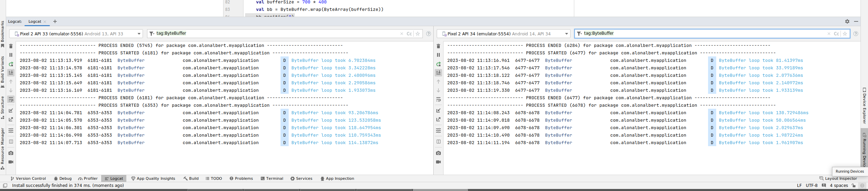
Task: Open Configure Logcat Formatting in the right panel
Action: pos(438,131)
